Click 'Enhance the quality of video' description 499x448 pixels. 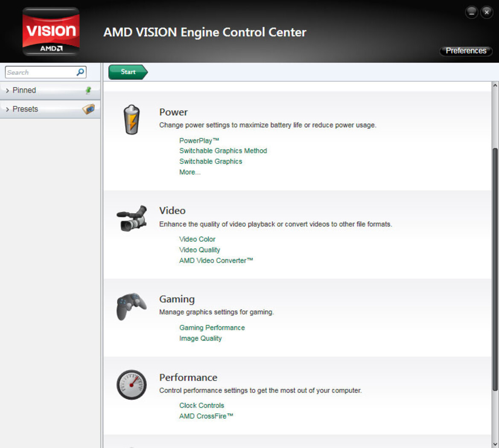coord(276,224)
